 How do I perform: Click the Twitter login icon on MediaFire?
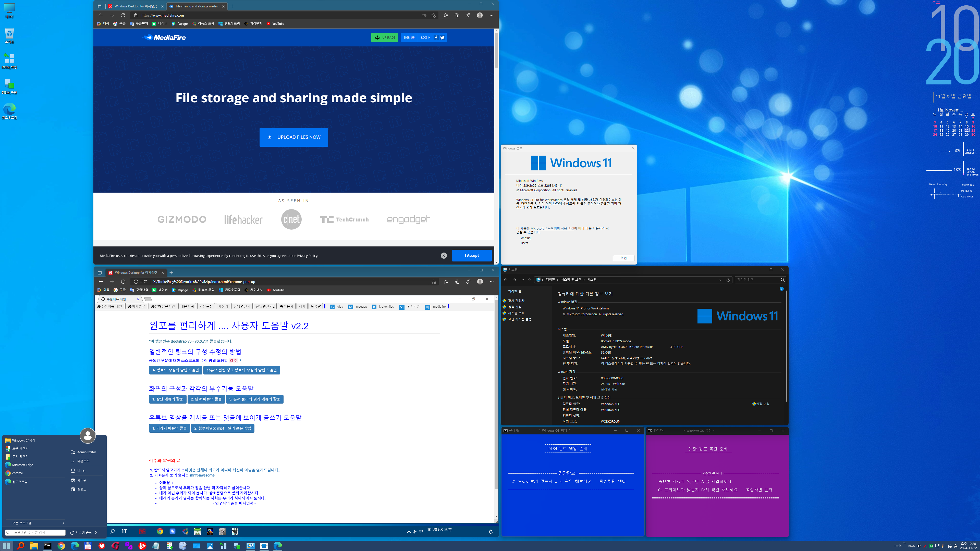tap(443, 37)
